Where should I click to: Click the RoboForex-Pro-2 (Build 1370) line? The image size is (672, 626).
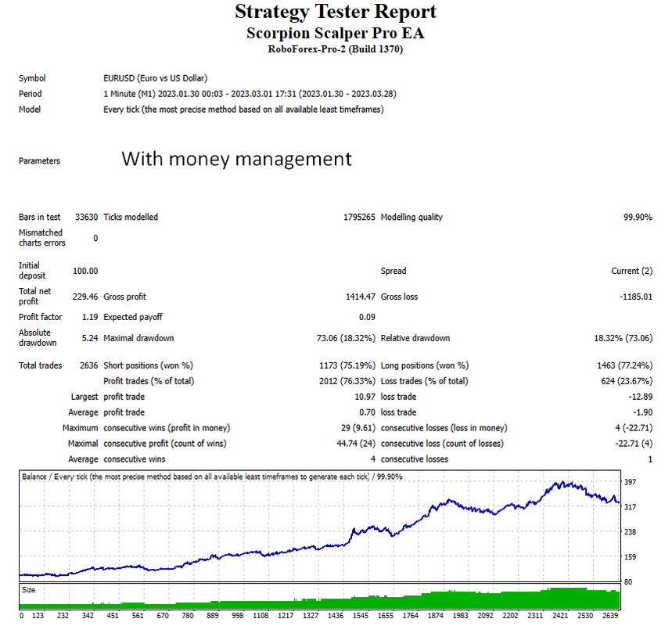point(336,49)
